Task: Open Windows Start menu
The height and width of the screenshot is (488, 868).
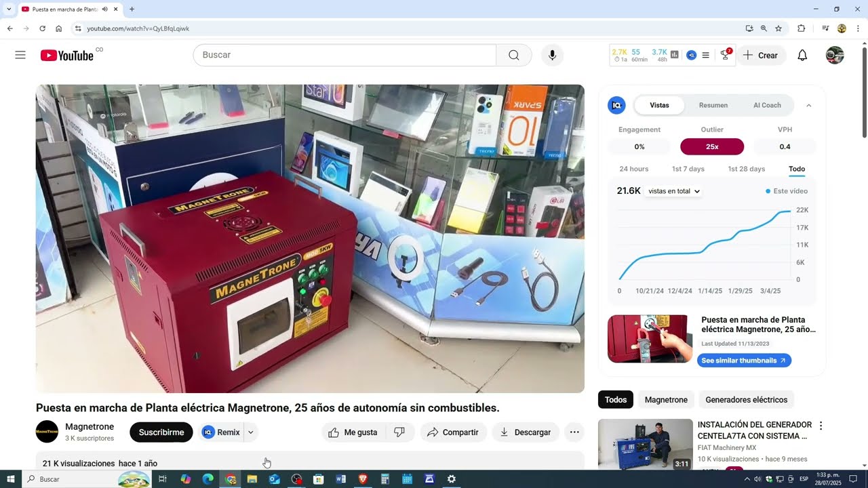Action: pos(10,479)
